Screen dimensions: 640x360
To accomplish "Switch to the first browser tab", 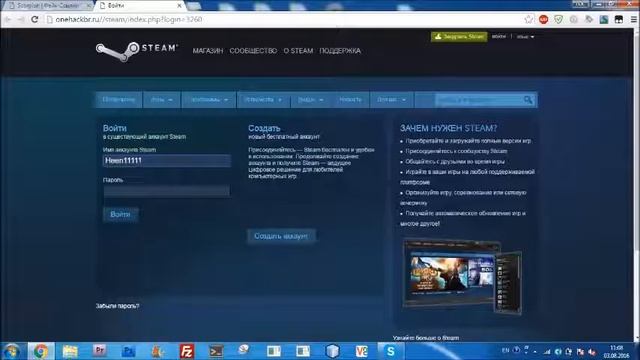I will coord(48,6).
